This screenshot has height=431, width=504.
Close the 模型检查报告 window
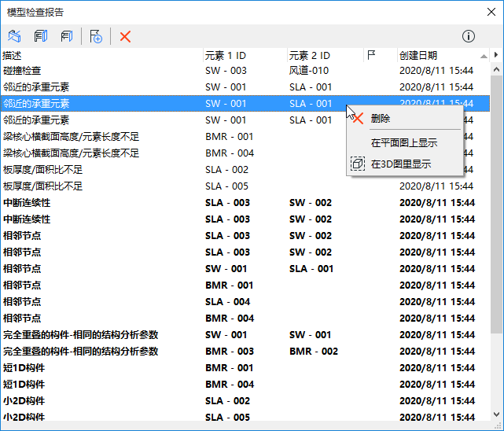point(491,13)
